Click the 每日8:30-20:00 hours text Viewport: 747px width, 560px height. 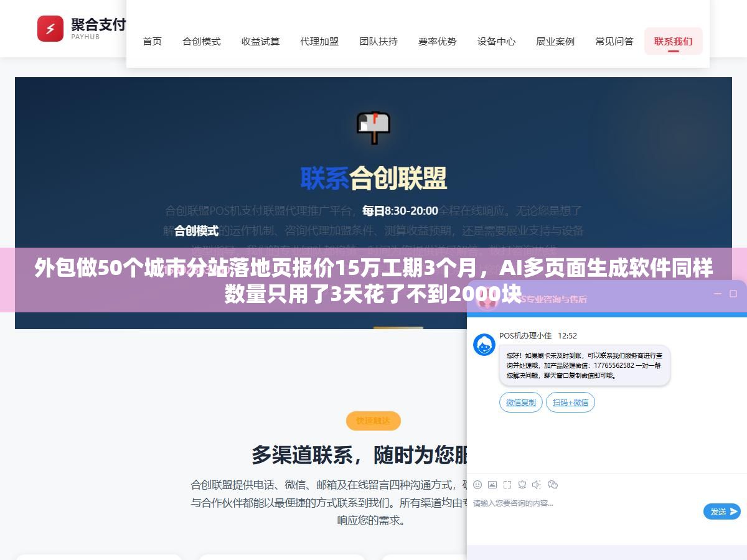400,211
